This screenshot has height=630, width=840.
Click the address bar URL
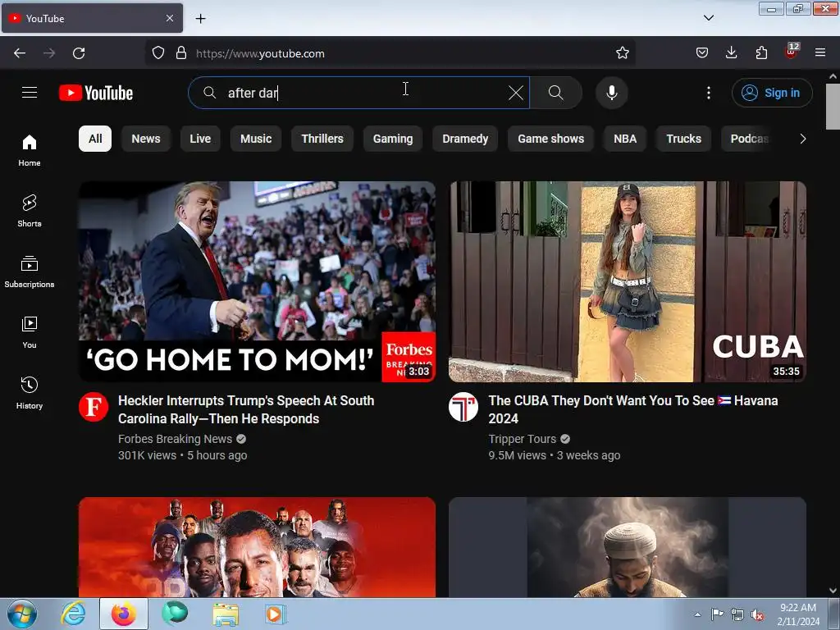coord(260,53)
